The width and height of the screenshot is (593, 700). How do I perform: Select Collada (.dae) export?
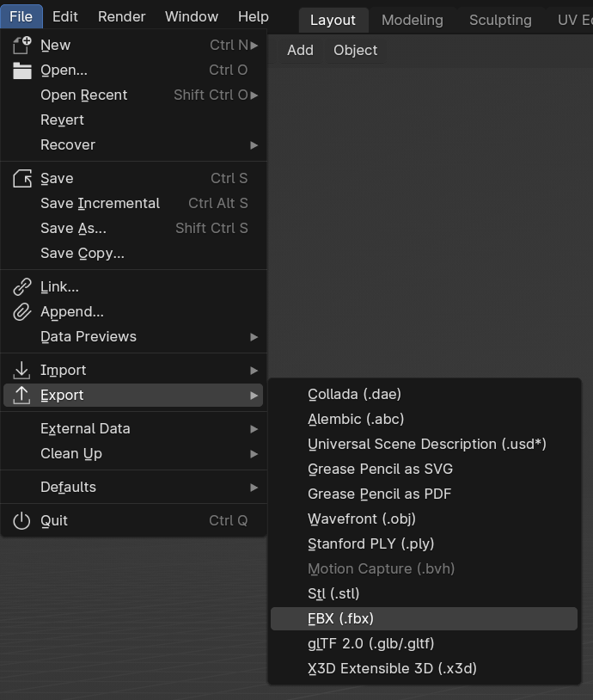click(424, 394)
